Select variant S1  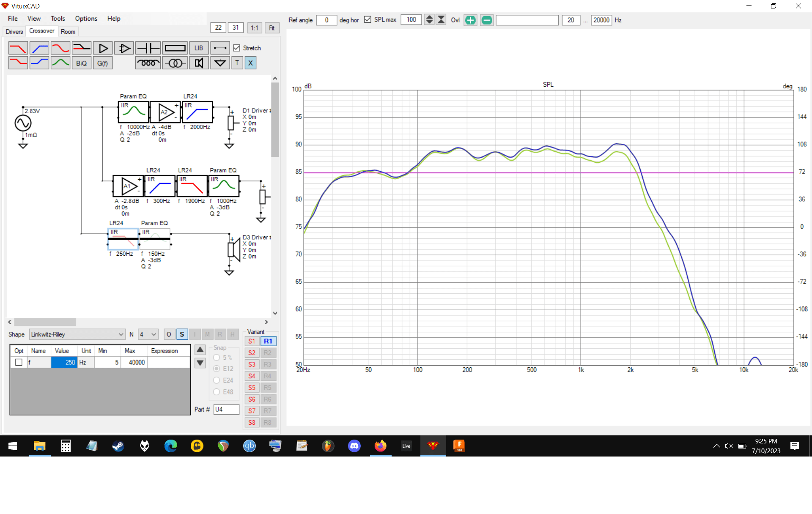pyautogui.click(x=252, y=341)
